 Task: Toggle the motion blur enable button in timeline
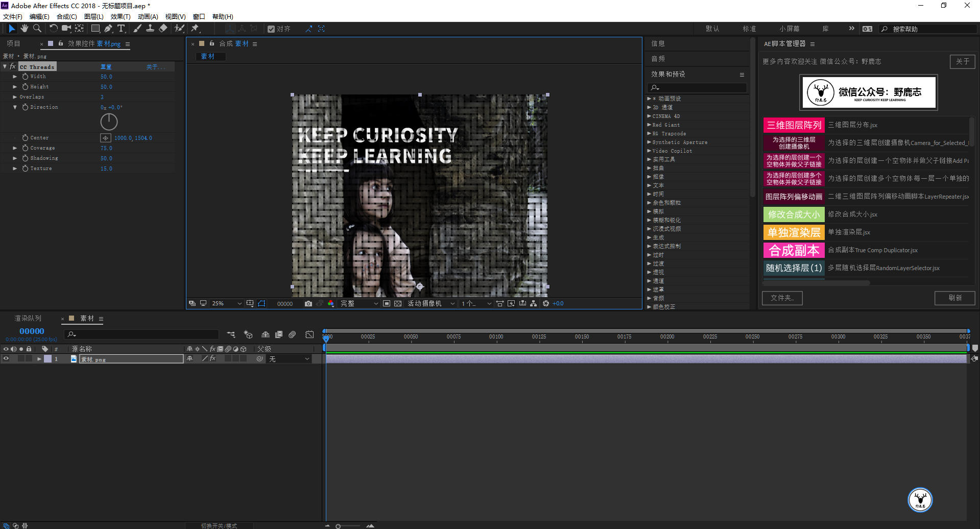(x=292, y=334)
